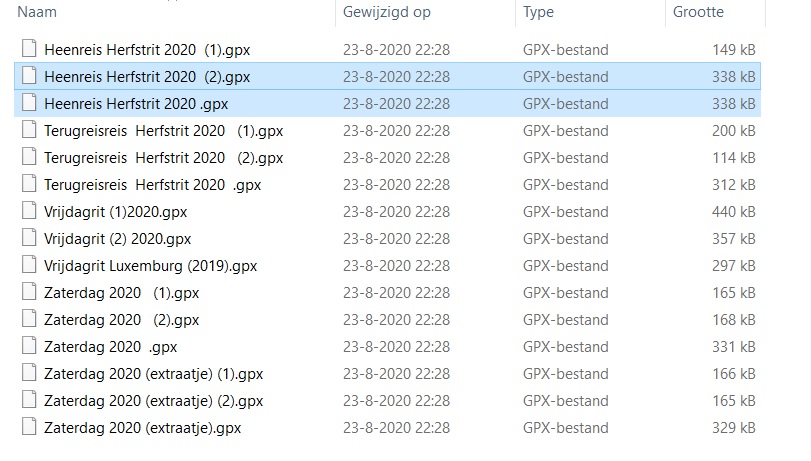Screen dimensions: 811x461
Task: Click file icon of Heenreis Herfstrit 2020 (2).gpx
Action: 29,76
